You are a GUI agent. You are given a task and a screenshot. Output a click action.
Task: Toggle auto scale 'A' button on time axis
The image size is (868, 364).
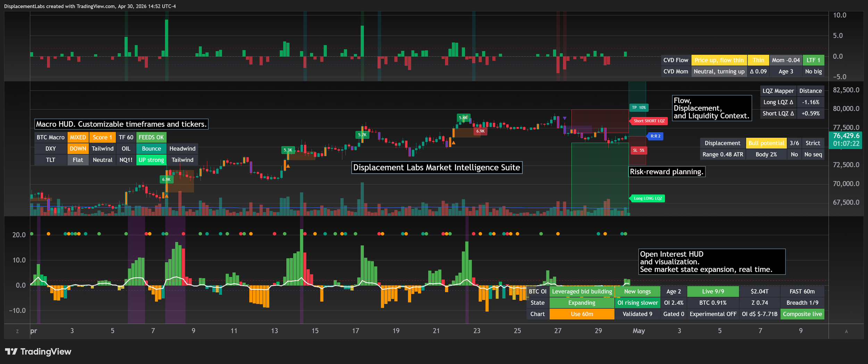point(846,331)
